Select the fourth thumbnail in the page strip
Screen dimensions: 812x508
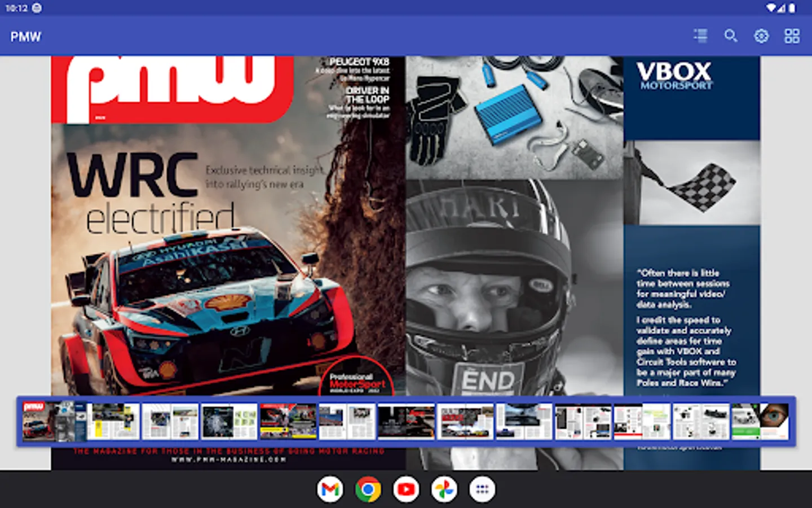click(229, 421)
